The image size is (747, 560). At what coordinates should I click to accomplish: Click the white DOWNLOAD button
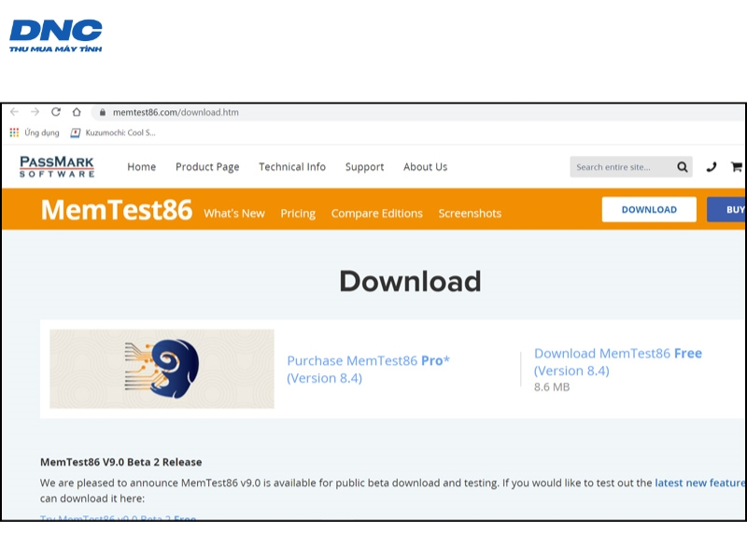[x=649, y=209]
